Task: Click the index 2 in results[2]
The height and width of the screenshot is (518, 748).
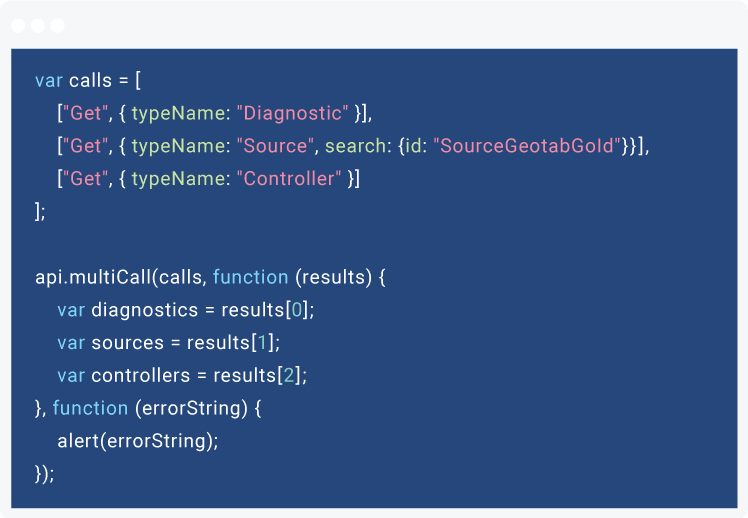Action: tap(287, 376)
